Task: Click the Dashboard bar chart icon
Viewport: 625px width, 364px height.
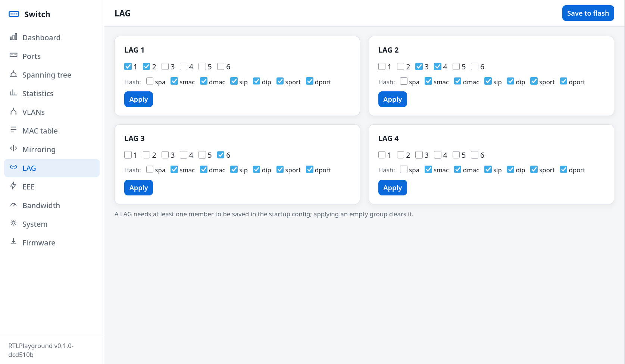Action: tap(13, 37)
